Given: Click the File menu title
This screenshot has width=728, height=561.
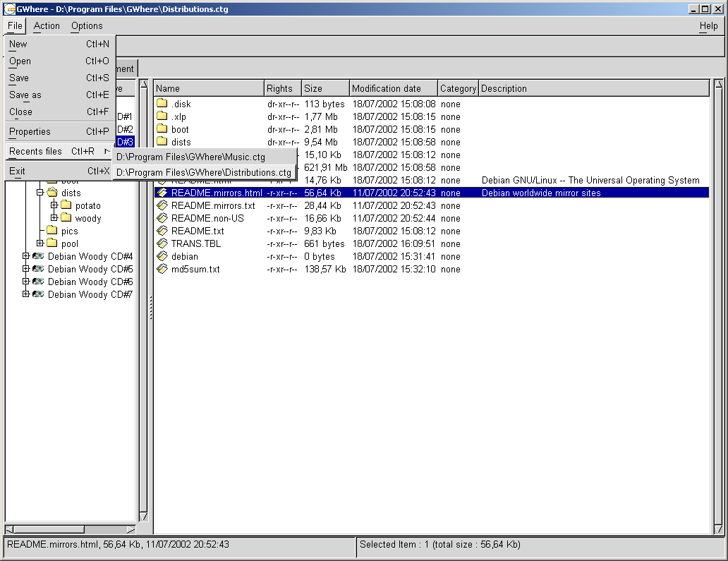Looking at the screenshot, I should point(15,26).
